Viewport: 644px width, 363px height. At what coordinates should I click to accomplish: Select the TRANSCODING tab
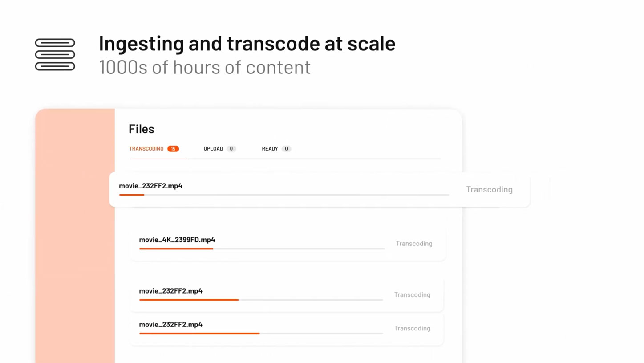[x=146, y=149]
